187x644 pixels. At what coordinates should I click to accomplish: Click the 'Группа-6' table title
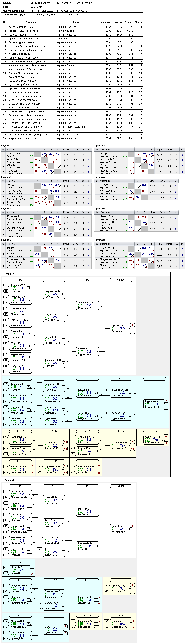[x=100, y=209]
